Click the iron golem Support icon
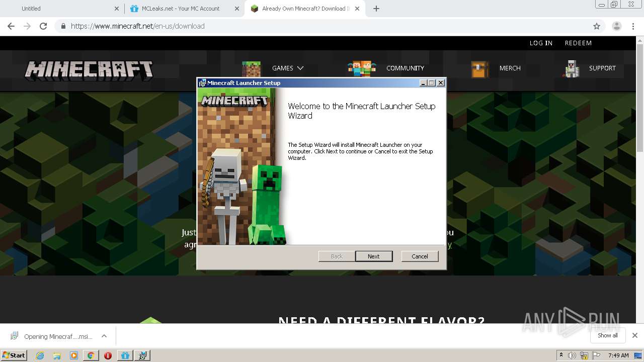This screenshot has width=644, height=362. click(571, 69)
